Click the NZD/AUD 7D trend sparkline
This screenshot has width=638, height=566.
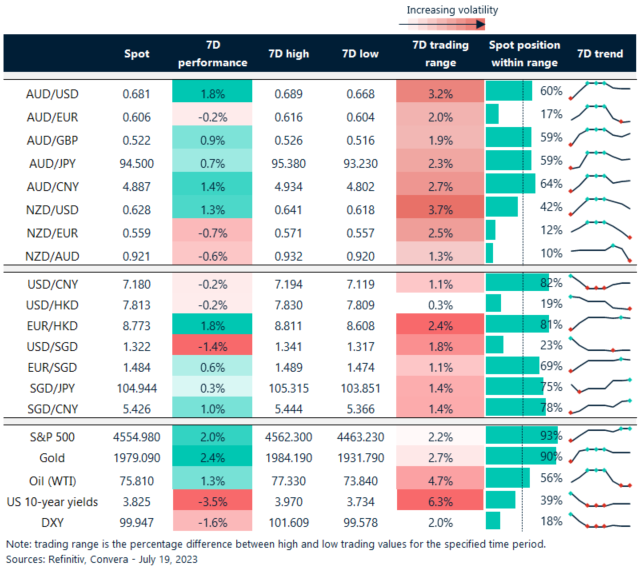[x=600, y=255]
